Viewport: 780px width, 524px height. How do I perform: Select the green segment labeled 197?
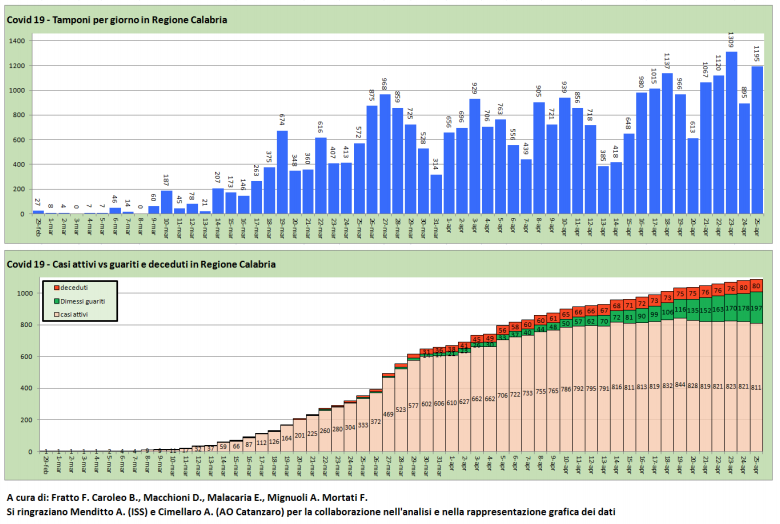pyautogui.click(x=756, y=309)
